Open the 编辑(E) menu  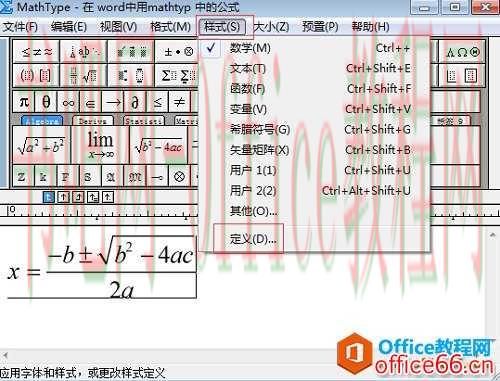point(69,27)
